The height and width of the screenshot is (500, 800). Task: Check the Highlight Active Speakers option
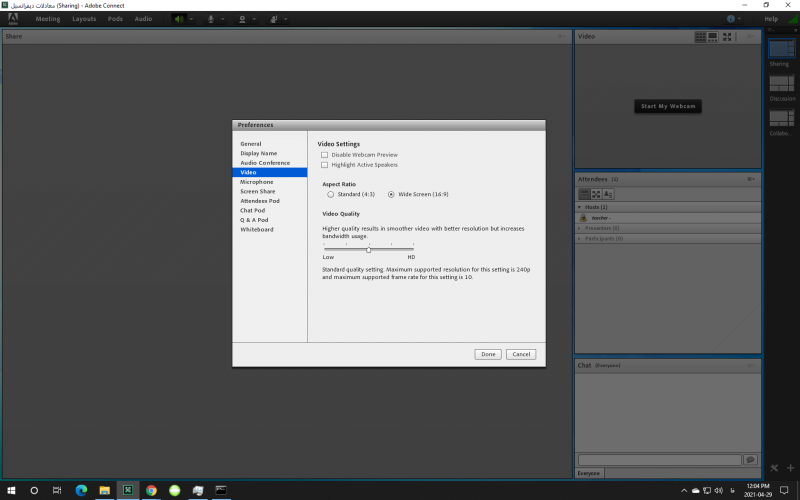[324, 165]
